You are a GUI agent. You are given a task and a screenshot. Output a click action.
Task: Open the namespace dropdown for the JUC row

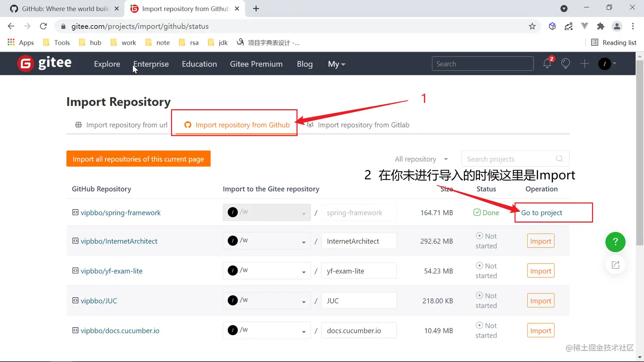267,300
